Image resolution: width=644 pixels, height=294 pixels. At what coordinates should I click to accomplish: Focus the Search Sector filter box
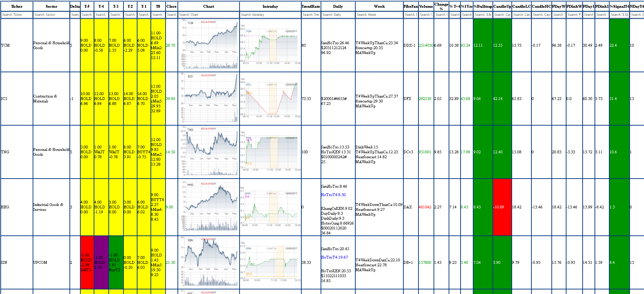coord(51,15)
